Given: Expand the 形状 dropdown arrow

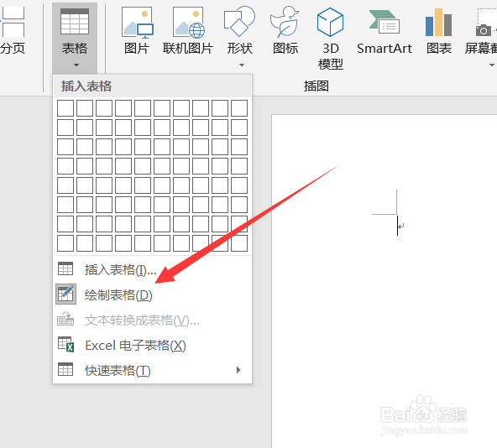Looking at the screenshot, I should pos(242,65).
